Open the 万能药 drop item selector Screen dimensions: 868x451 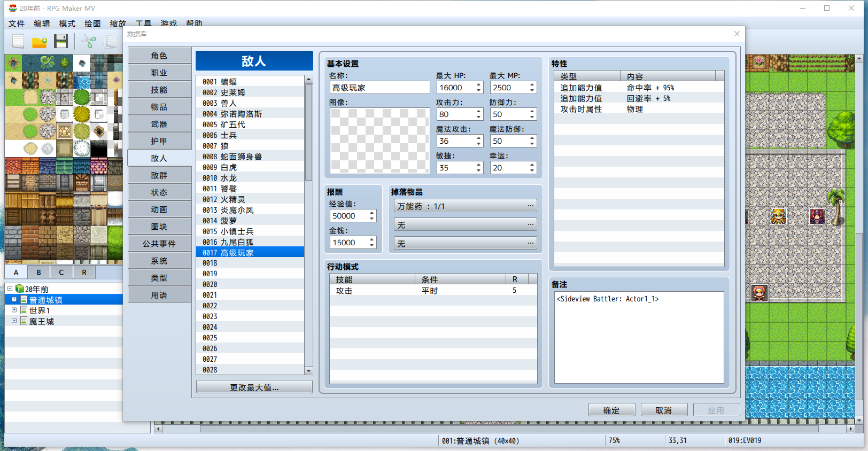click(465, 206)
